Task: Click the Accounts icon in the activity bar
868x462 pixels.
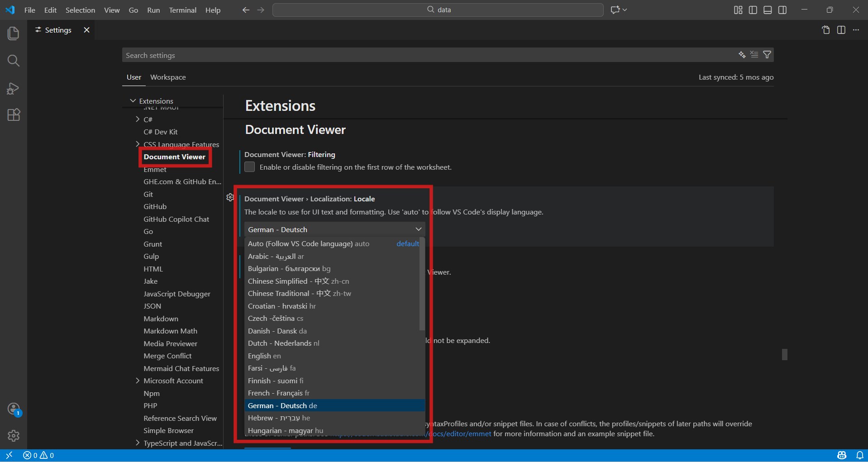Action: pyautogui.click(x=13, y=409)
